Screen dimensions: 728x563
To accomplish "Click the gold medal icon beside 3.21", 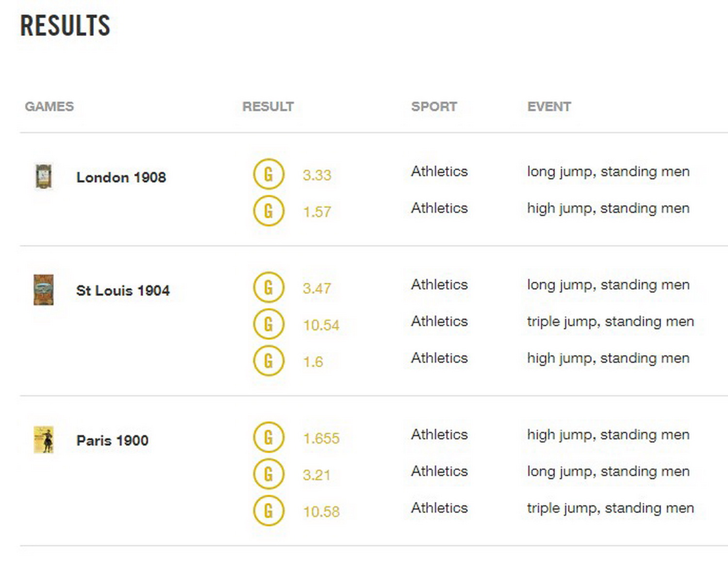I will click(268, 474).
